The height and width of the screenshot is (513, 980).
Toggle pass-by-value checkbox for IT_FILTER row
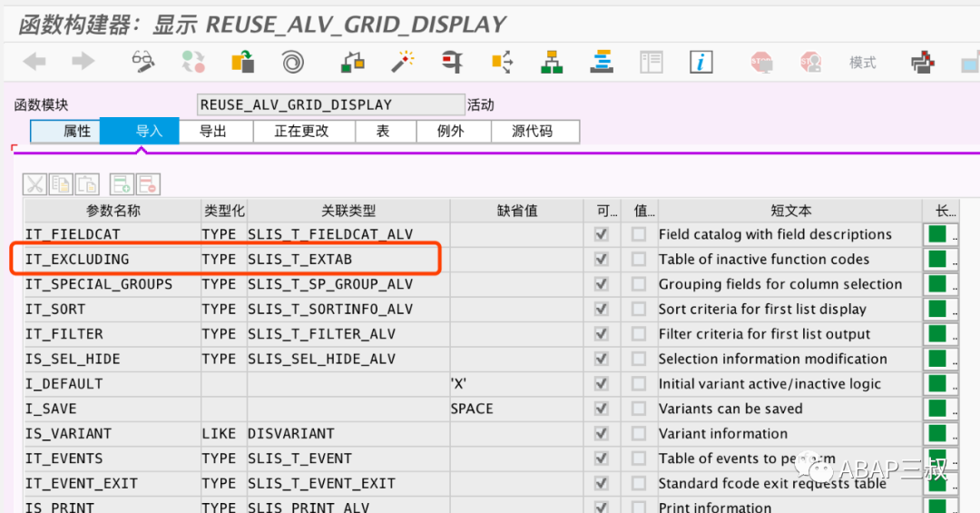(638, 334)
